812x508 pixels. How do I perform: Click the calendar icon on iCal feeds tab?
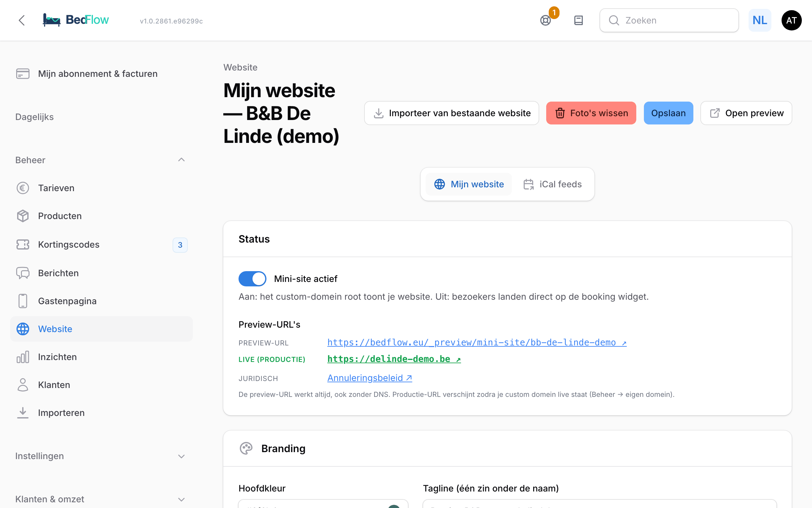pos(528,184)
